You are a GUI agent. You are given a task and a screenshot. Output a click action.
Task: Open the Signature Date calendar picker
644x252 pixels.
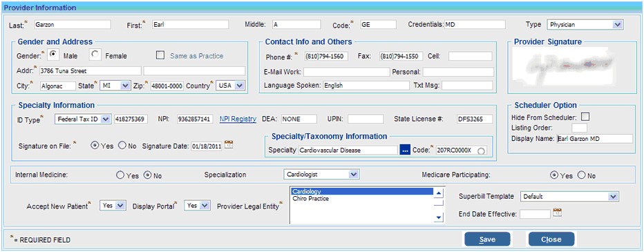(229, 144)
